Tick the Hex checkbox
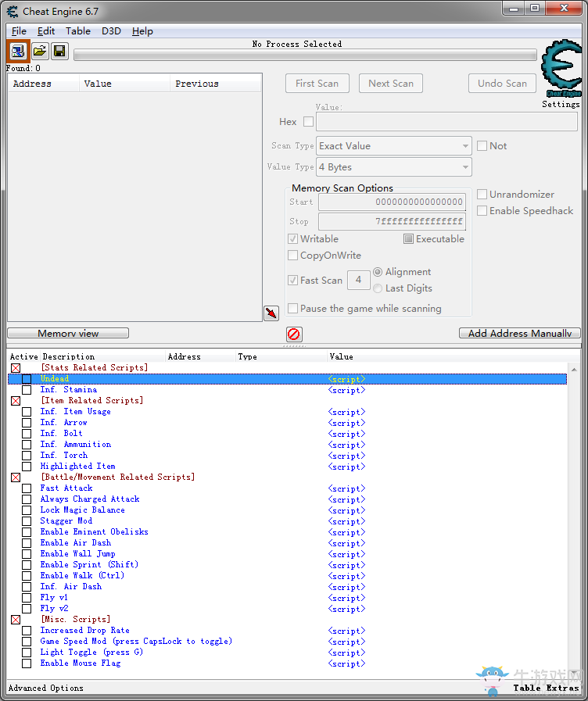The image size is (588, 701). pos(308,122)
